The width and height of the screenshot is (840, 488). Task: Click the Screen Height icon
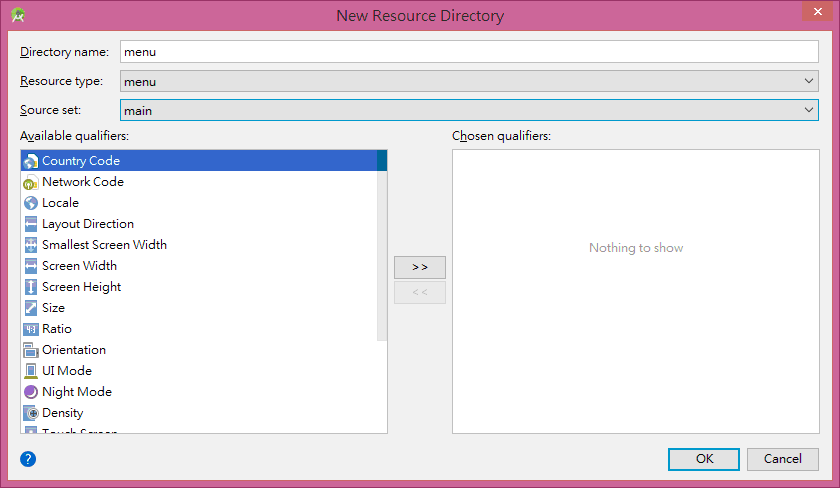(31, 287)
